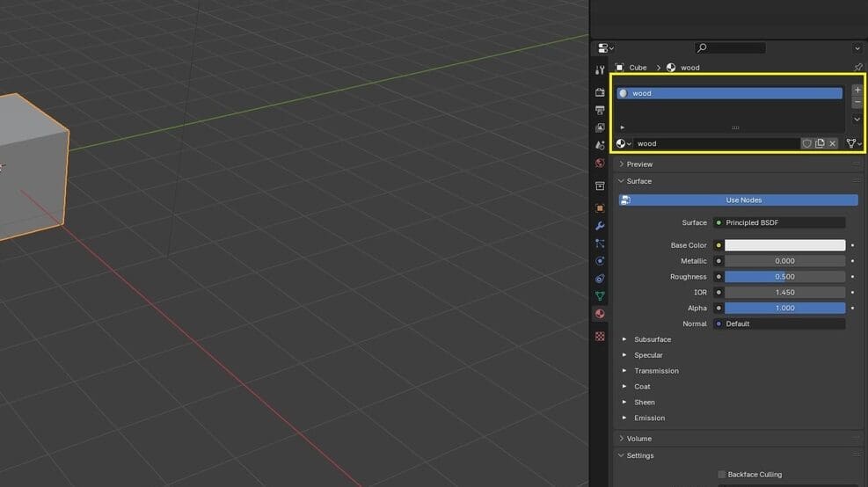Open the Object properties tab

click(x=600, y=208)
